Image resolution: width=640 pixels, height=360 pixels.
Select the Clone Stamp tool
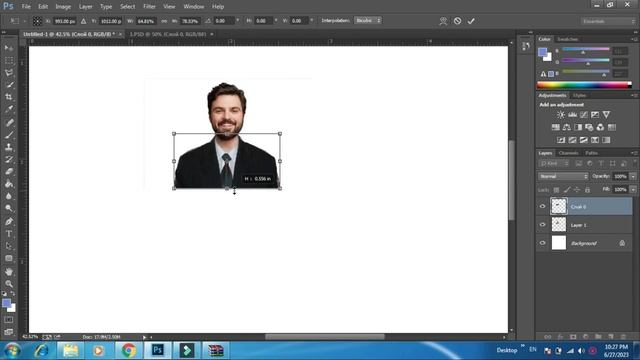[x=9, y=147]
